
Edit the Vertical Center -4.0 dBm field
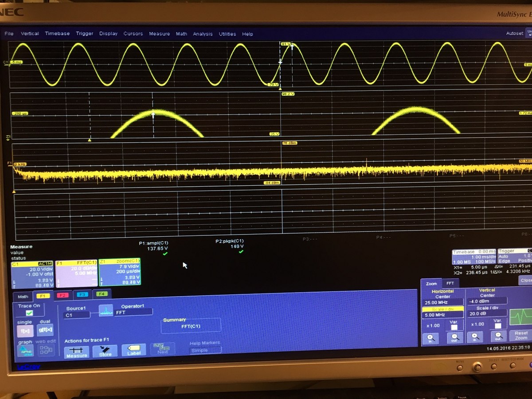pyautogui.click(x=486, y=301)
